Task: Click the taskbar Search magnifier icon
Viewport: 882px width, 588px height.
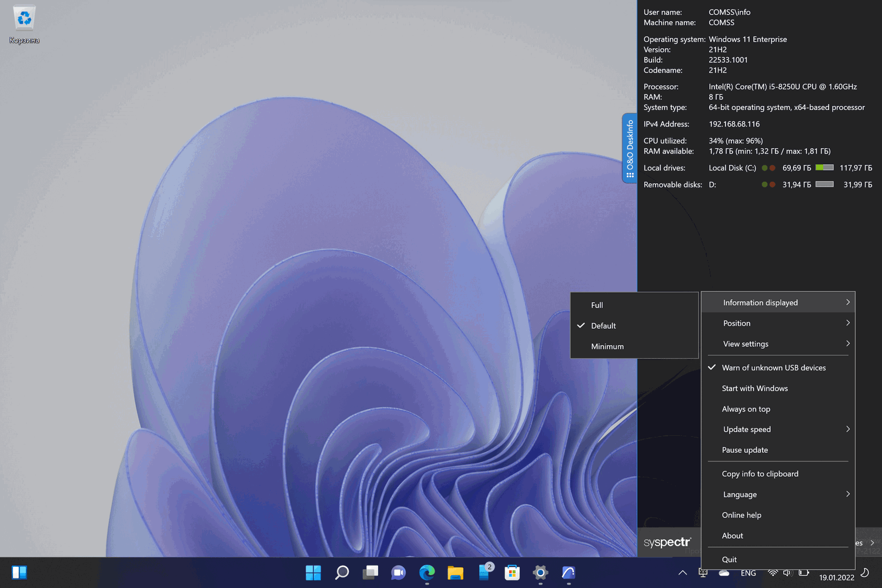Action: coord(342,572)
